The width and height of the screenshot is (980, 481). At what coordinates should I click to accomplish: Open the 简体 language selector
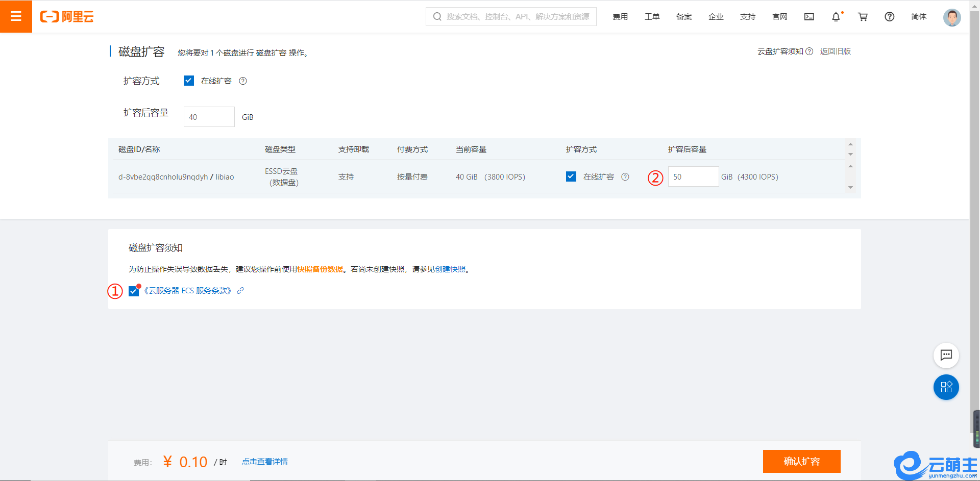pyautogui.click(x=918, y=17)
